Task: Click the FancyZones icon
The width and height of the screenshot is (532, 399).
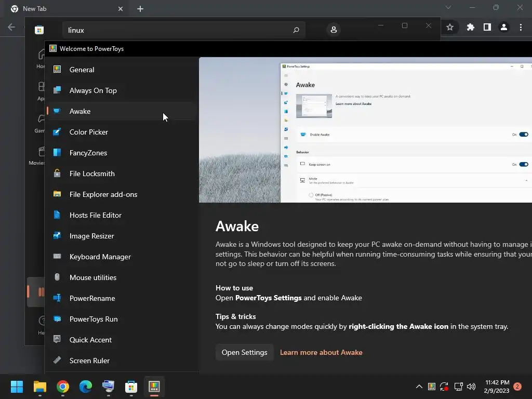Action: [57, 152]
